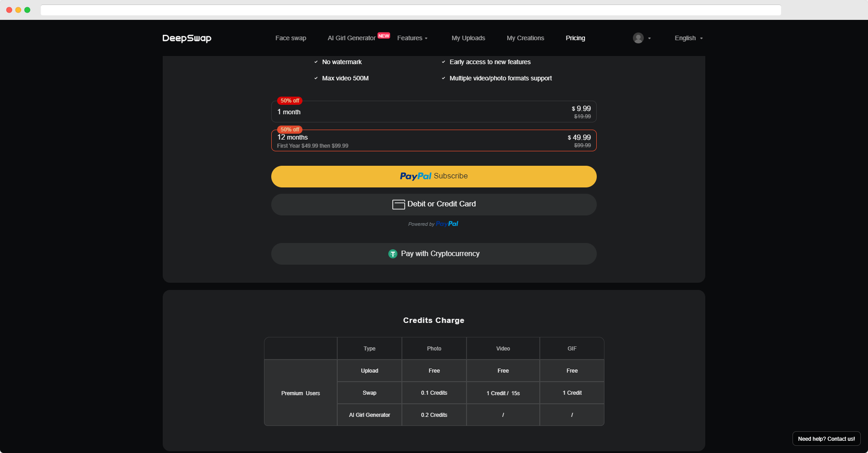Go to My Creations

tap(525, 38)
